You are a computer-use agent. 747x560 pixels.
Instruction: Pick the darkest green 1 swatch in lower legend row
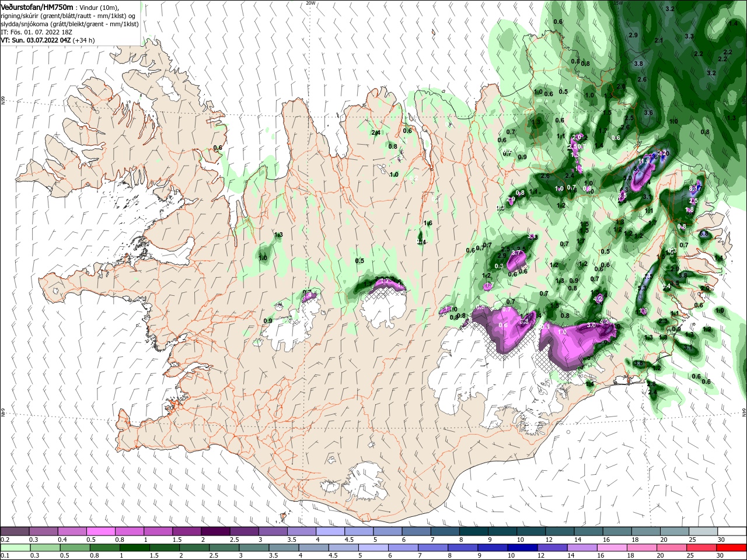pyautogui.click(x=134, y=548)
